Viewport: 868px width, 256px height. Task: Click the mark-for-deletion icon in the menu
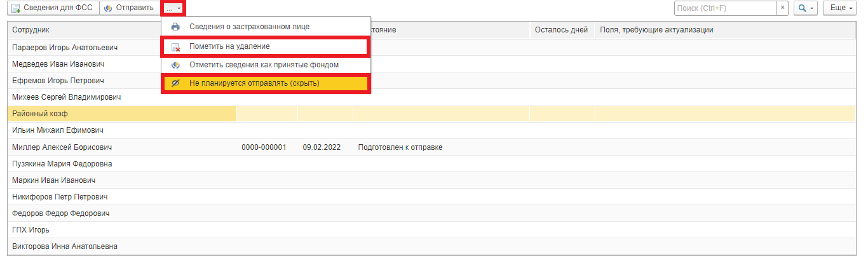pyautogui.click(x=176, y=47)
